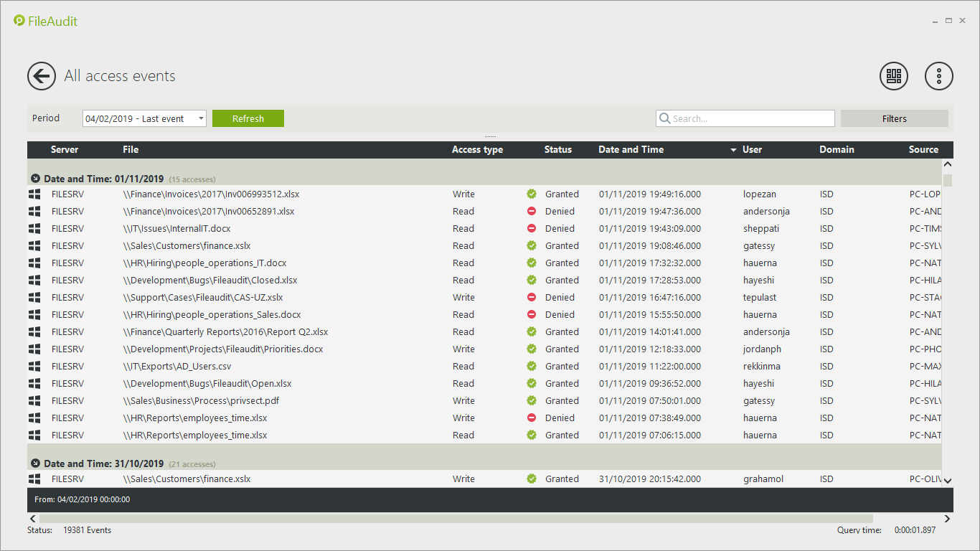Image resolution: width=980 pixels, height=551 pixels.
Task: Open the Filters panel button
Action: point(894,118)
